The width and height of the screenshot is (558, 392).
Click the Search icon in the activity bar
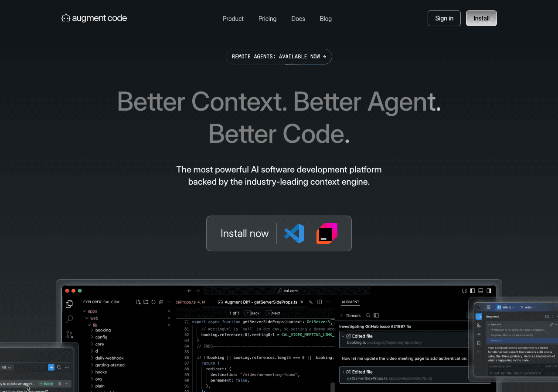click(69, 319)
